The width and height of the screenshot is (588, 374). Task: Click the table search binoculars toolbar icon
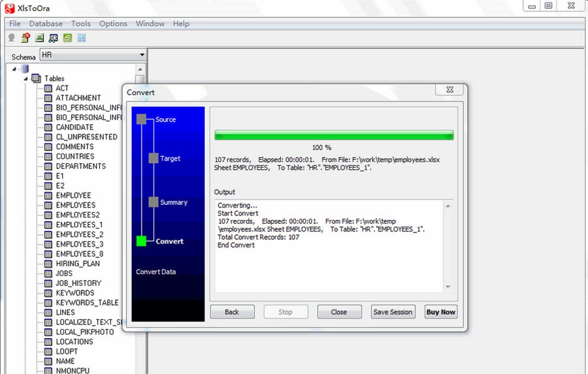point(54,38)
